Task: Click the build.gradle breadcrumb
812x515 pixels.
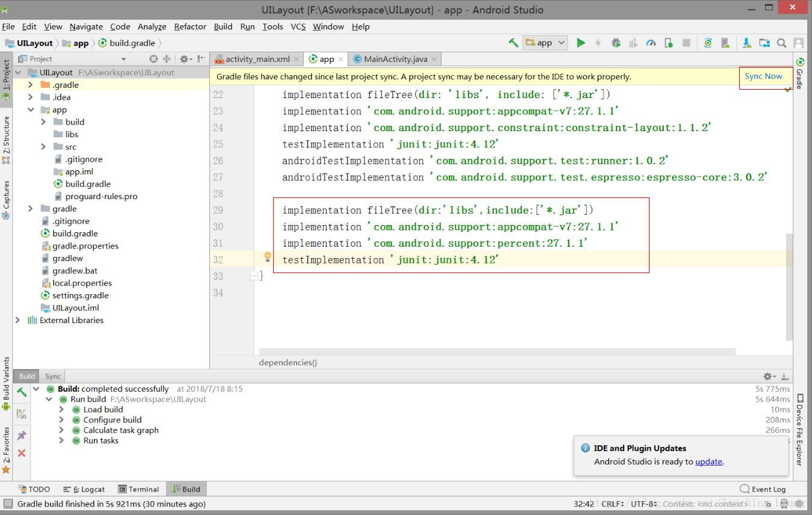Action: click(x=127, y=43)
